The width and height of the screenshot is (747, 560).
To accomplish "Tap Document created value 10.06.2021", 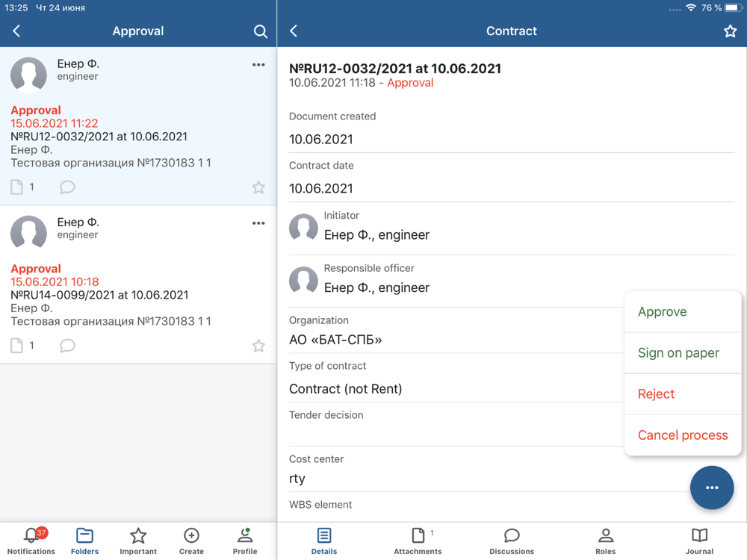I will point(321,140).
